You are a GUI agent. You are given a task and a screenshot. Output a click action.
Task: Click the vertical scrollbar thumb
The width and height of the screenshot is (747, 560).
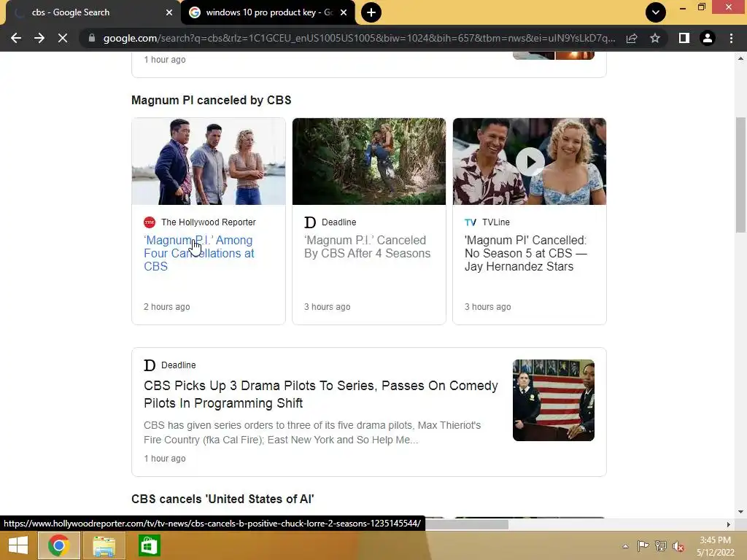click(x=740, y=175)
